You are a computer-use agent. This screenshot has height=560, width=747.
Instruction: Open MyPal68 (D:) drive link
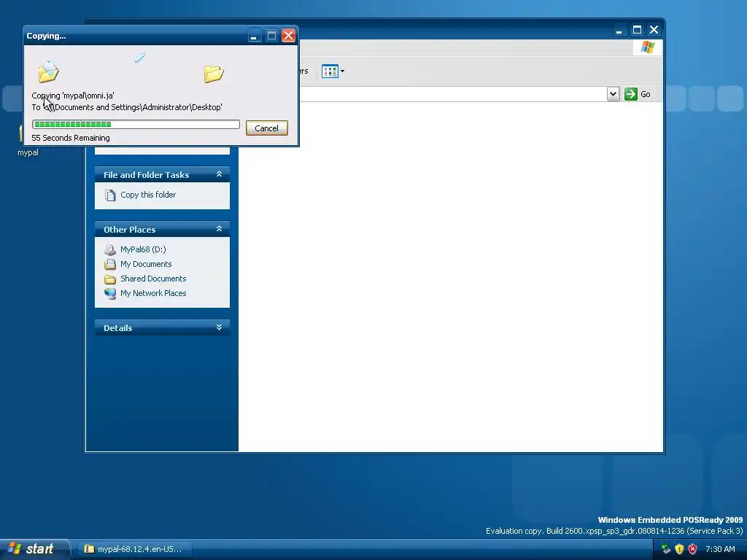[x=143, y=249]
